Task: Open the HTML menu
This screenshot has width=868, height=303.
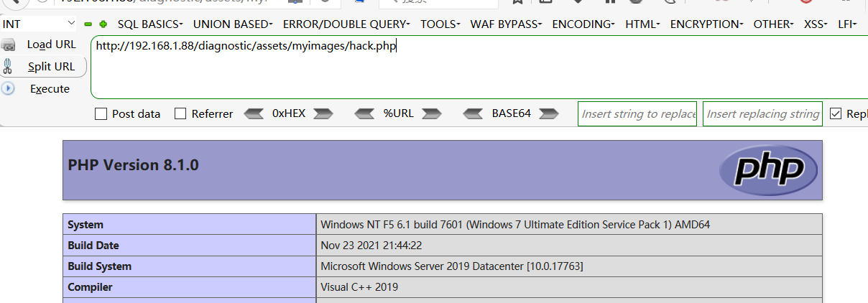Action: coord(642,24)
